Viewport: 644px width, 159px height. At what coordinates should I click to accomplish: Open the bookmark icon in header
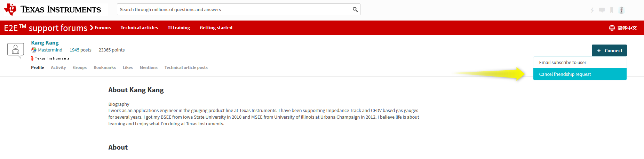coord(612,10)
